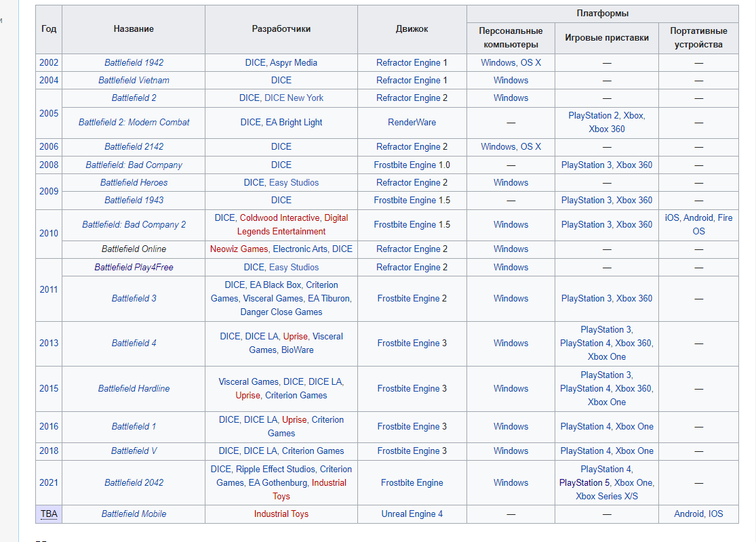Screen dimensions: 756x542
Task: Follow the EA Black Box link
Action: pyautogui.click(x=275, y=285)
